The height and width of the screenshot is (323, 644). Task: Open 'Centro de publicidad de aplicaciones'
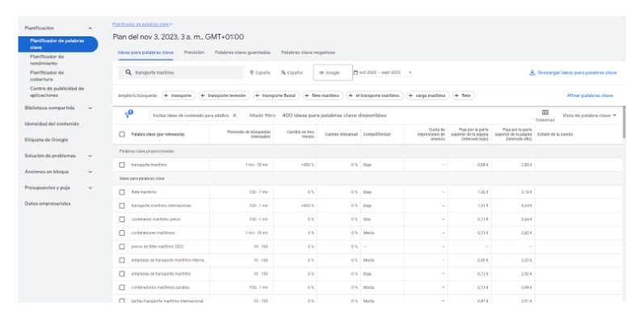[x=57, y=91]
